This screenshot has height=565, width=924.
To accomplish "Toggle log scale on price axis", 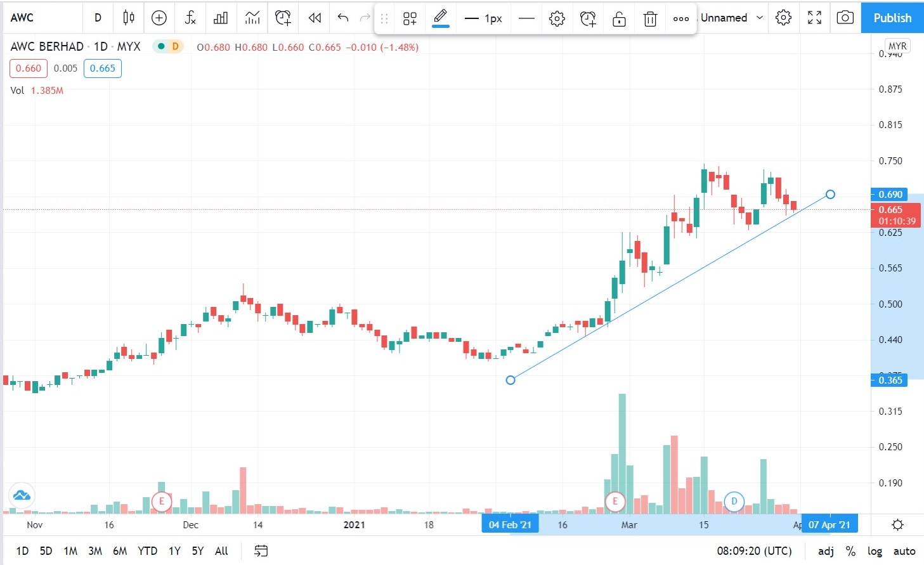I will click(x=875, y=551).
